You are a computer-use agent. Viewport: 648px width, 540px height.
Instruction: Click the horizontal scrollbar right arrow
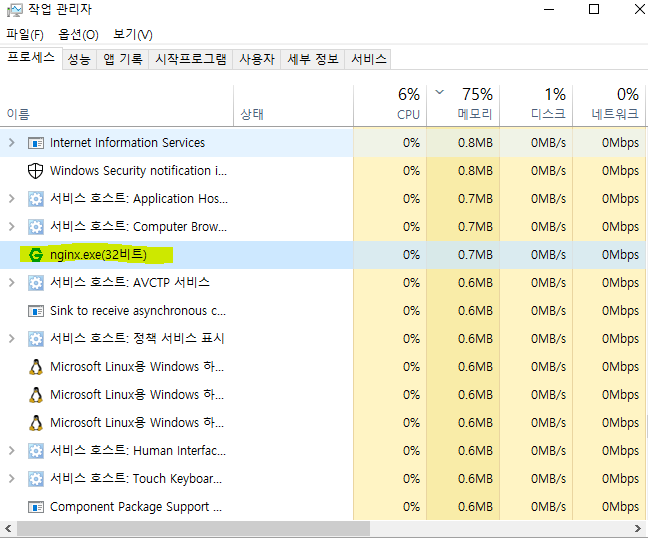point(638,528)
